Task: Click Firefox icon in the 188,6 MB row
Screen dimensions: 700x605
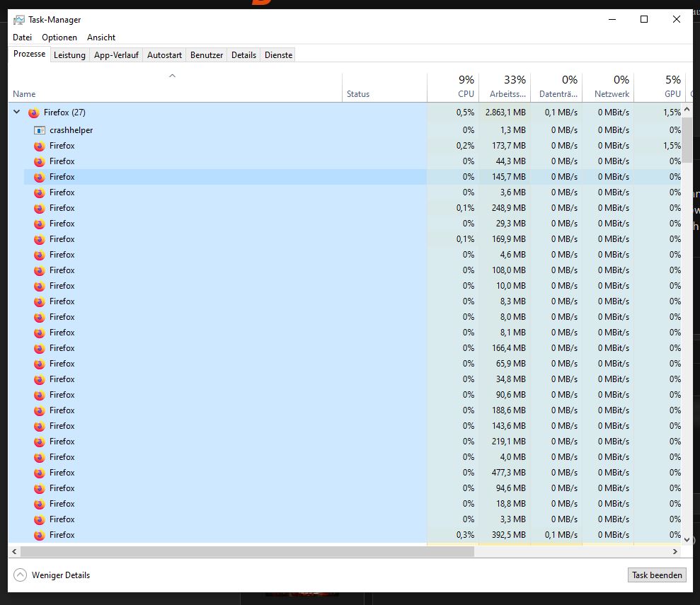Action: 40,410
